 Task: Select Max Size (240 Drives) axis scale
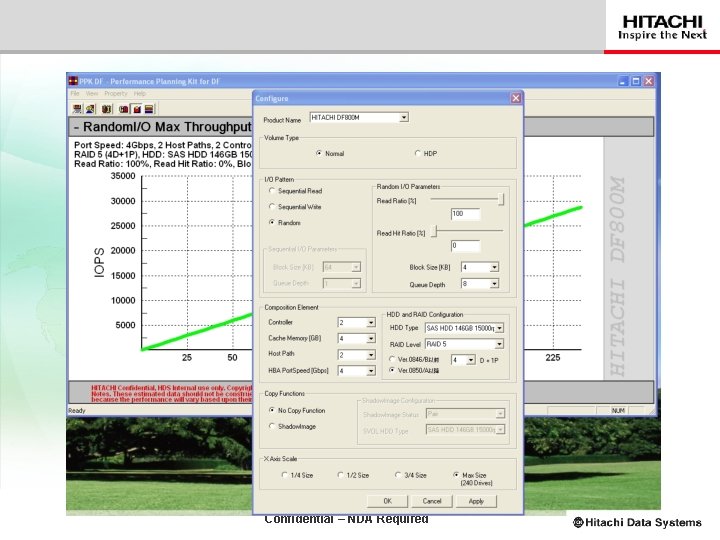[456, 475]
